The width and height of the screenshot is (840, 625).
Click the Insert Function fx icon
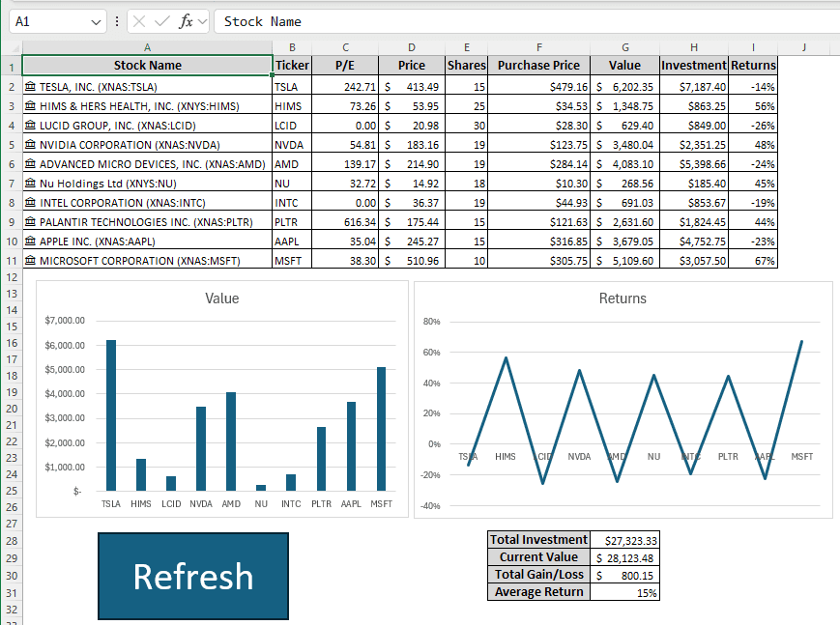(187, 21)
